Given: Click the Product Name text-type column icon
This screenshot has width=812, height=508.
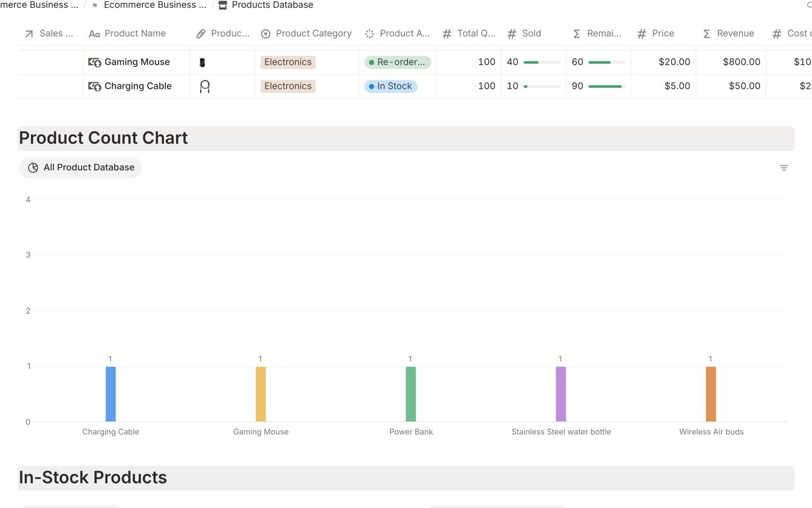Looking at the screenshot, I should click(94, 34).
